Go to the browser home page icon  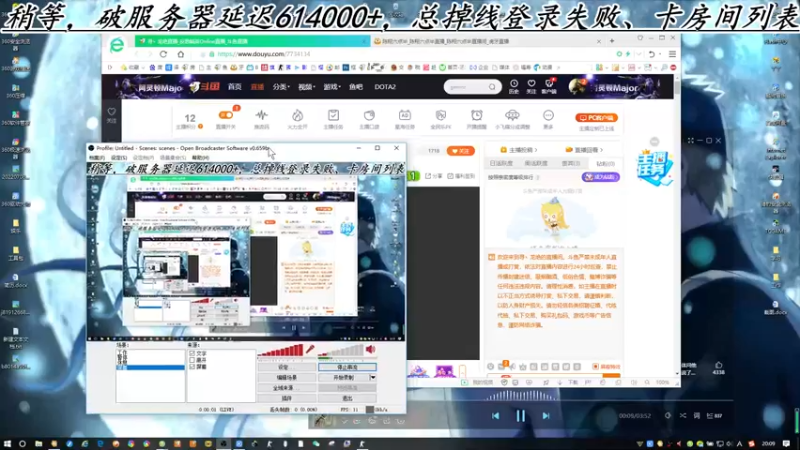coord(181,54)
